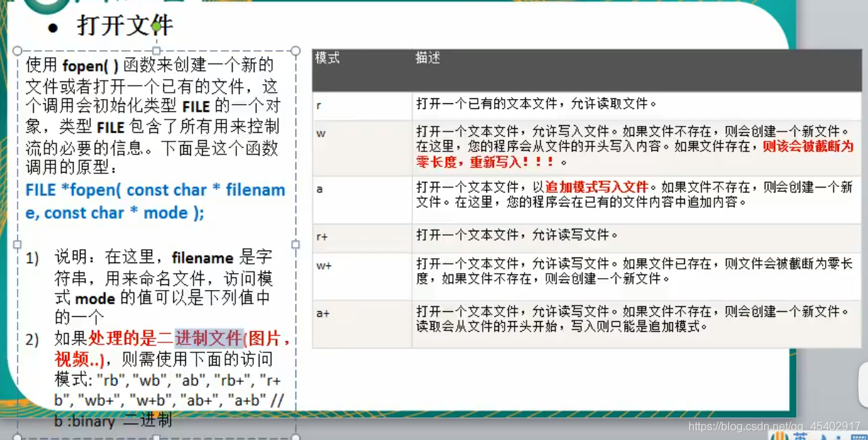Image resolution: width=868 pixels, height=440 pixels.
Task: Click the bullet point beside 打开文件
Action: tap(53, 26)
